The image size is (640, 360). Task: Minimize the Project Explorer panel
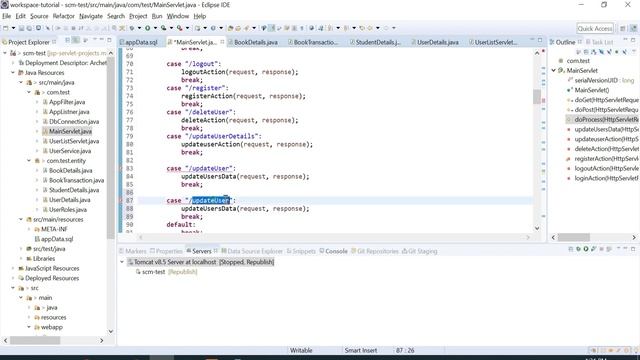(101, 39)
